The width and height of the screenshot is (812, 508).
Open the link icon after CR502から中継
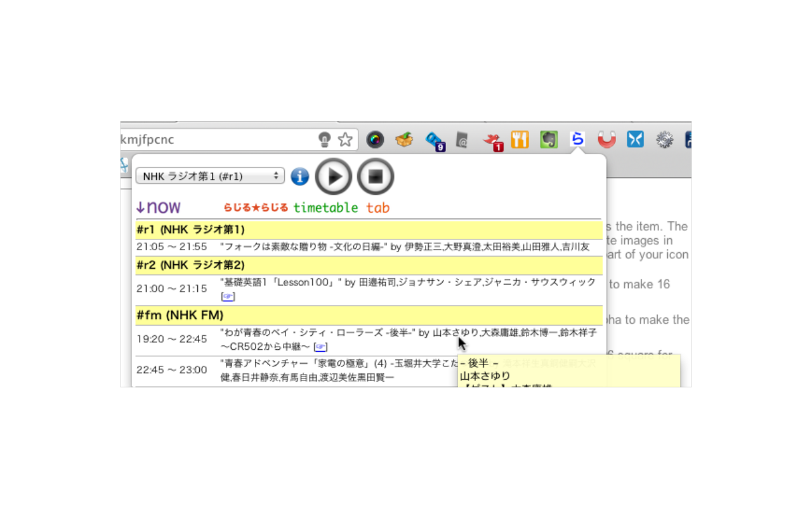tap(321, 347)
